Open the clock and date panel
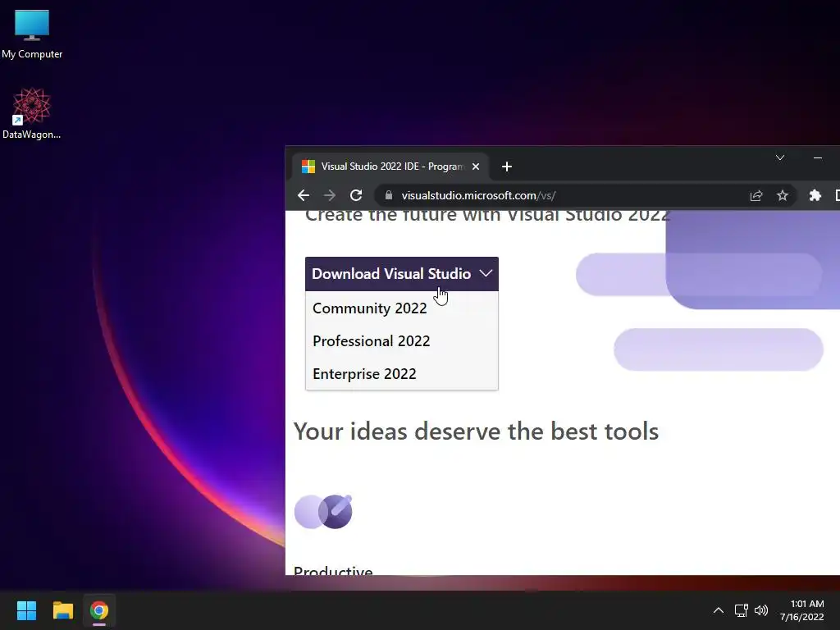Image resolution: width=840 pixels, height=630 pixels. [802, 610]
